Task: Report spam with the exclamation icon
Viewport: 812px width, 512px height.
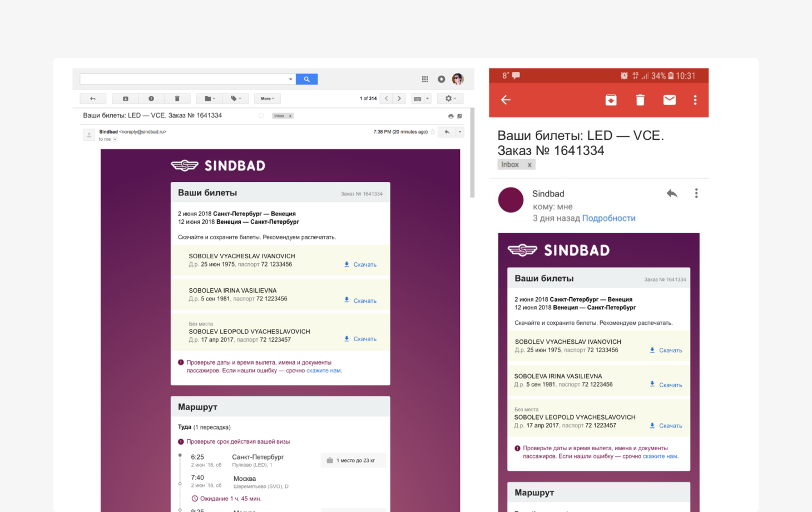Action: tap(151, 99)
